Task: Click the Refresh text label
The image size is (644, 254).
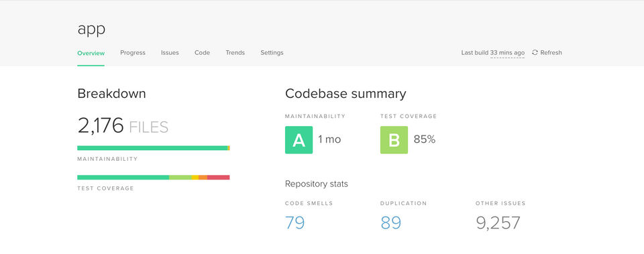Action: (551, 52)
